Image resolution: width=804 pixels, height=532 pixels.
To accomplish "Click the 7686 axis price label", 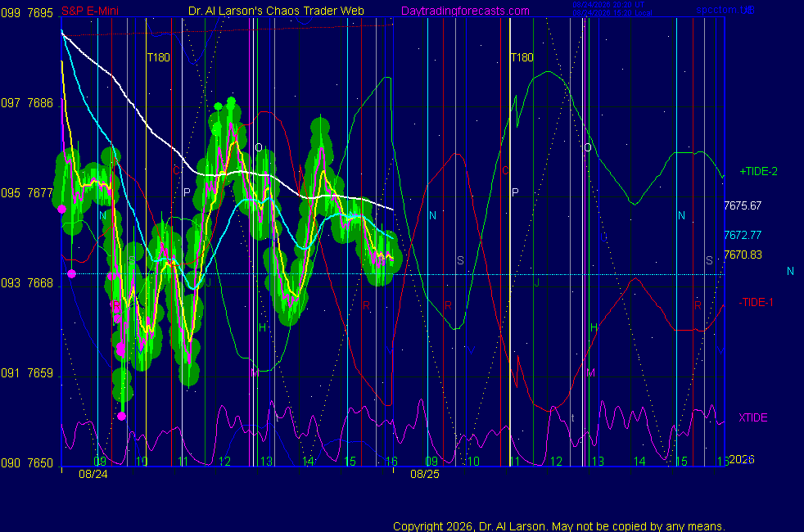I will [x=40, y=103].
